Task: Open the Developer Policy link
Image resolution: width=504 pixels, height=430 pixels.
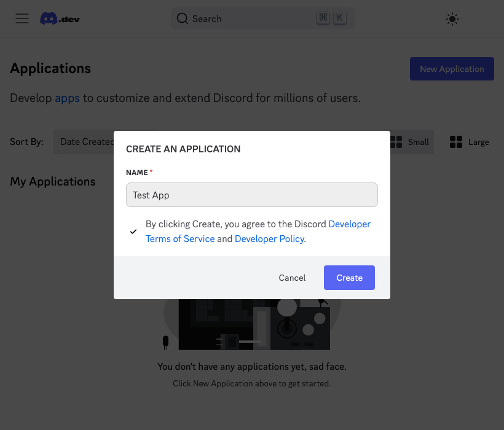Action: [x=269, y=238]
